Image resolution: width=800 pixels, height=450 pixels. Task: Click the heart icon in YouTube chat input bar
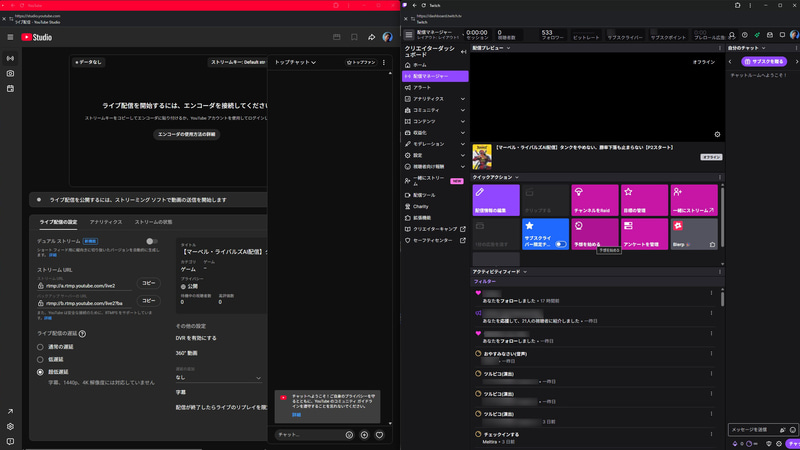pos(379,435)
